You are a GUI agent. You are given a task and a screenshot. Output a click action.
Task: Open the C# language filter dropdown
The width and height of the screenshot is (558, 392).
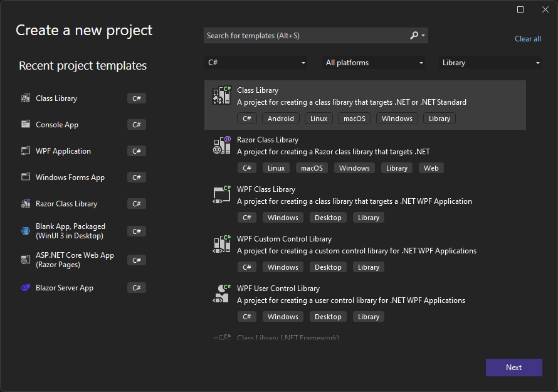[x=256, y=63]
